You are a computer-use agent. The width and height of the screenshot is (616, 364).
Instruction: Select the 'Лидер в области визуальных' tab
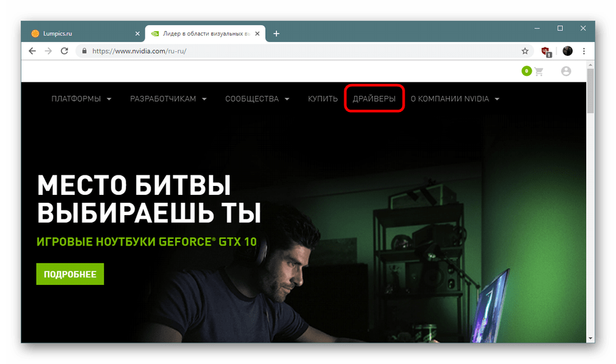click(206, 34)
